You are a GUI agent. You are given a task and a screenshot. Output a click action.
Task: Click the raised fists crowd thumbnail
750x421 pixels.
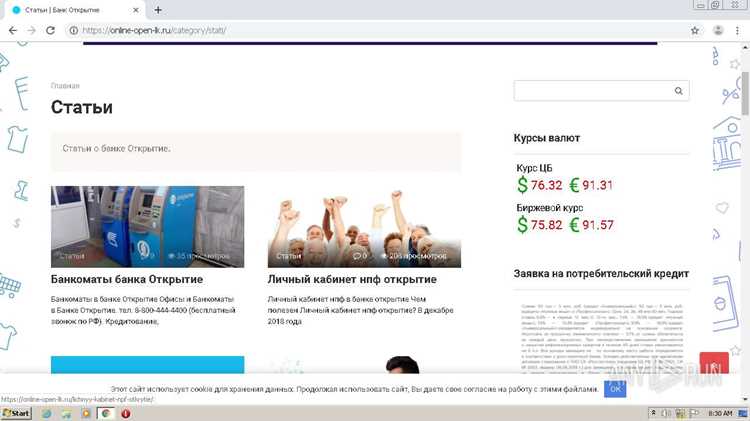[364, 226]
